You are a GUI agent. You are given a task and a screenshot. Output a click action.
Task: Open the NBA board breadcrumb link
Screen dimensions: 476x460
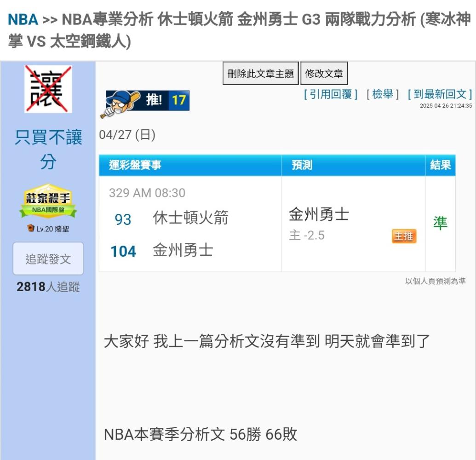(x=23, y=19)
